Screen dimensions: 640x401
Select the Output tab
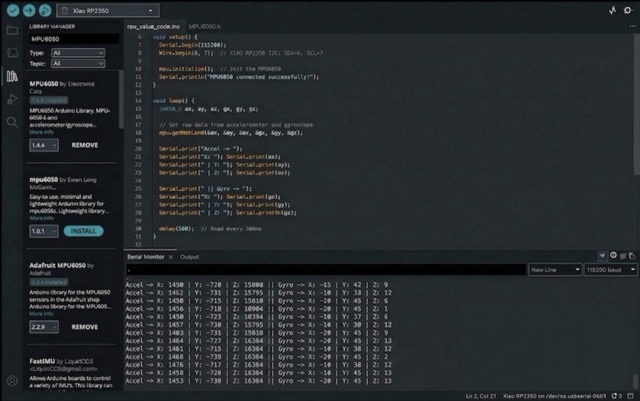[x=189, y=257]
